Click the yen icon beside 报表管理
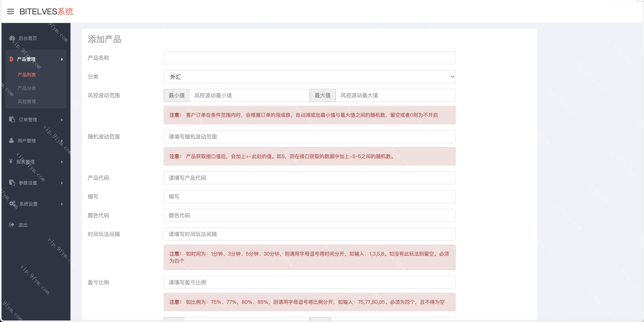 11,161
